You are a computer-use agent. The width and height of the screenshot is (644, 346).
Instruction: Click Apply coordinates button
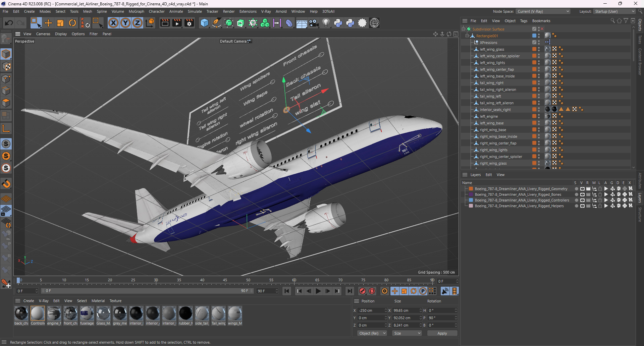(x=442, y=333)
